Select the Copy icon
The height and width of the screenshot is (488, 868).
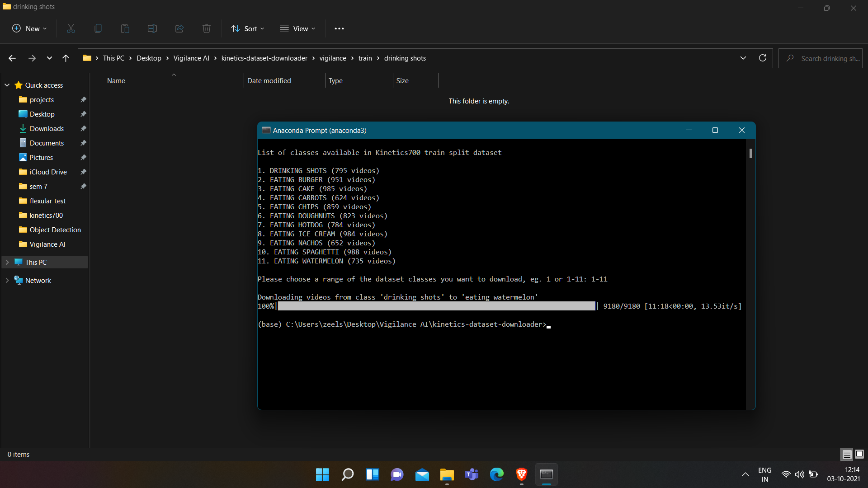[98, 28]
